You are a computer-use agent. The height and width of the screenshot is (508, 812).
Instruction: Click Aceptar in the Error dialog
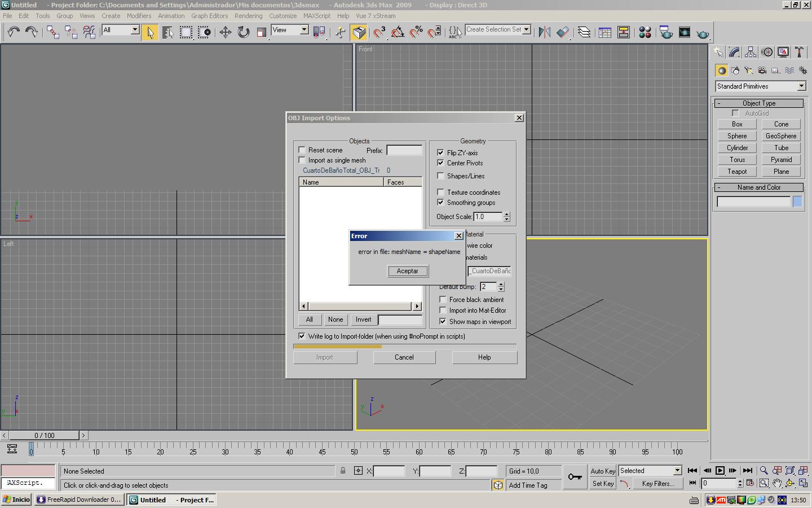(x=408, y=271)
